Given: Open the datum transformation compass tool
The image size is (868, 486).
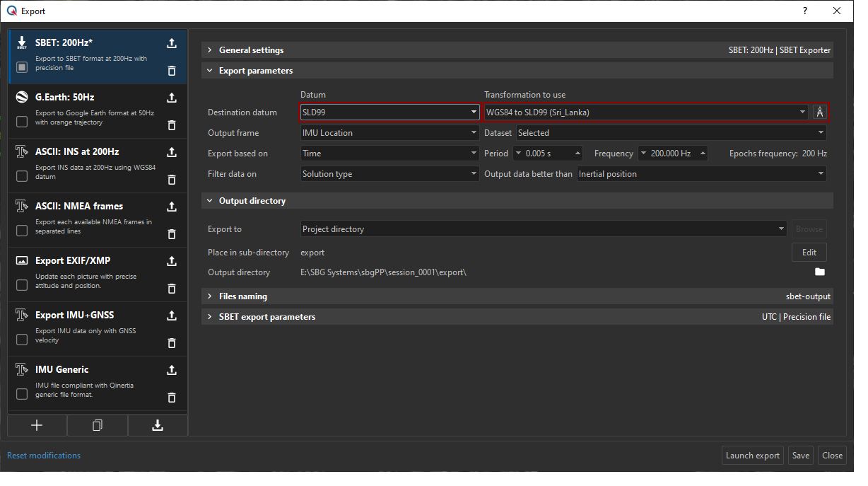Looking at the screenshot, I should [x=819, y=112].
